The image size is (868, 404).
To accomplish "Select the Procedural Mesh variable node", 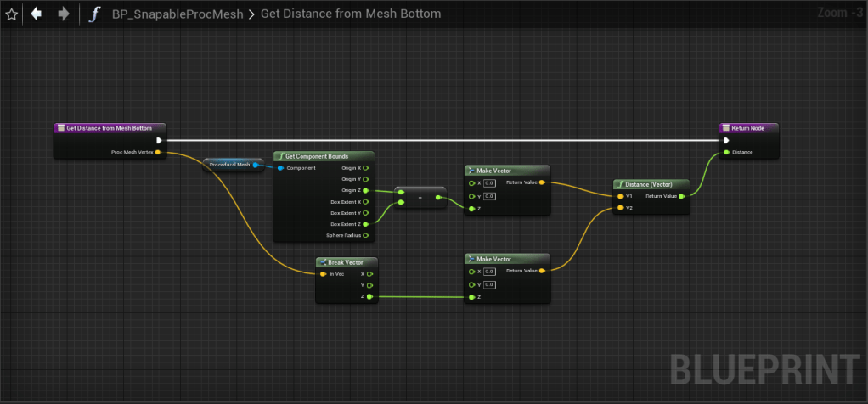I will [229, 165].
